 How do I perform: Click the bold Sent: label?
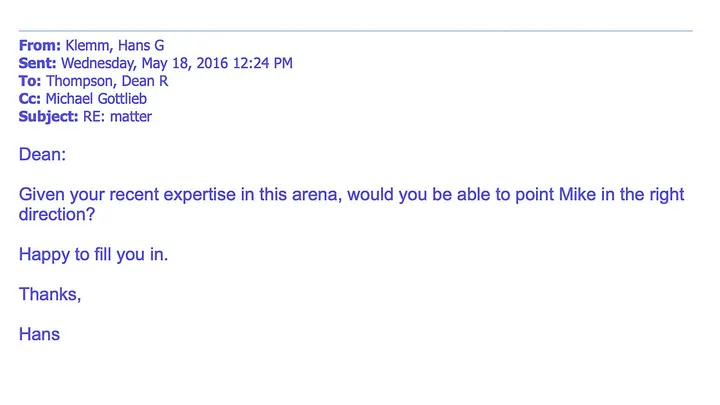pos(38,63)
